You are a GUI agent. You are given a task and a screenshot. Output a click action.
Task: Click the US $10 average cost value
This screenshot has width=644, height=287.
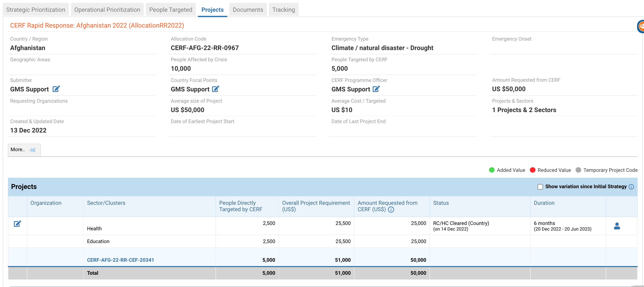point(342,110)
